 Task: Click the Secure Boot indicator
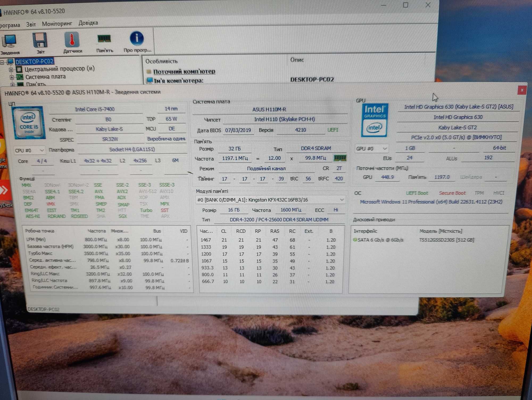point(452,193)
